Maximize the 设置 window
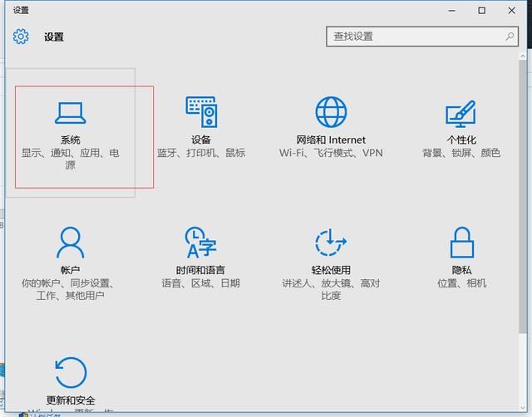 click(x=481, y=10)
